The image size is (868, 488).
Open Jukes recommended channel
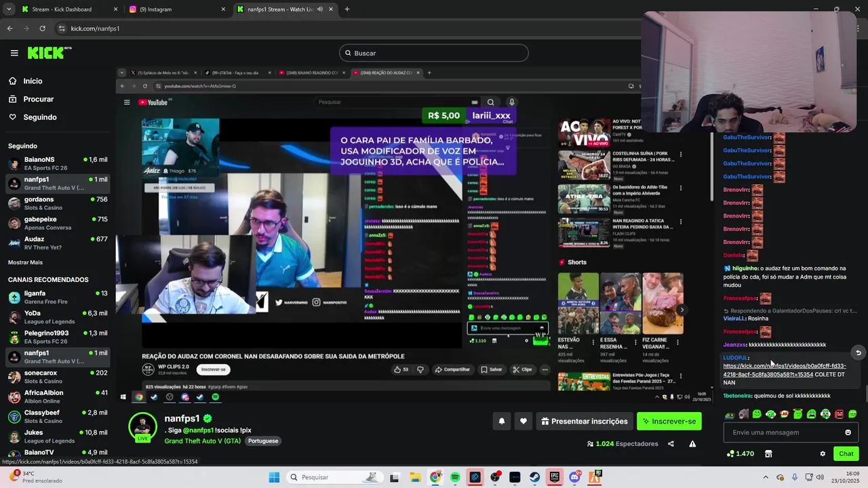(58, 436)
